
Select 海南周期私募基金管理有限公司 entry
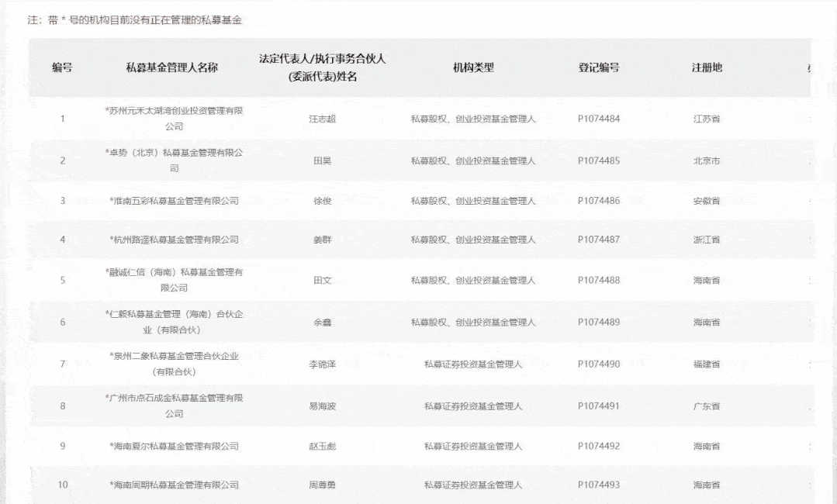[x=175, y=485]
